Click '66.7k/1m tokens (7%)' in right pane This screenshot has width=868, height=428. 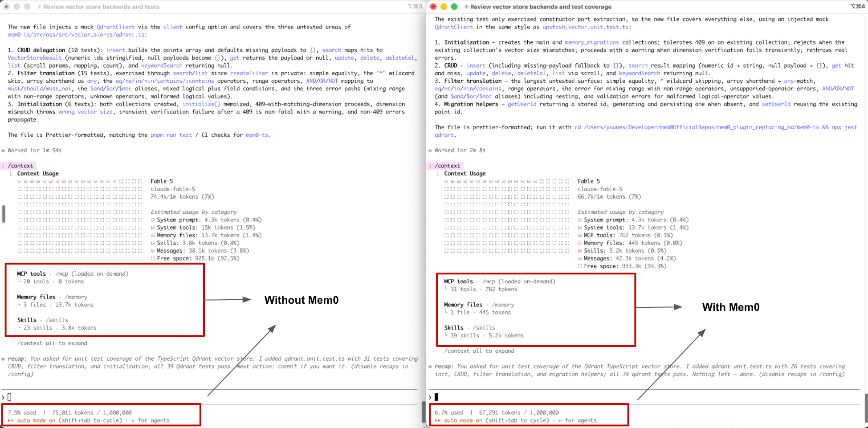point(609,197)
